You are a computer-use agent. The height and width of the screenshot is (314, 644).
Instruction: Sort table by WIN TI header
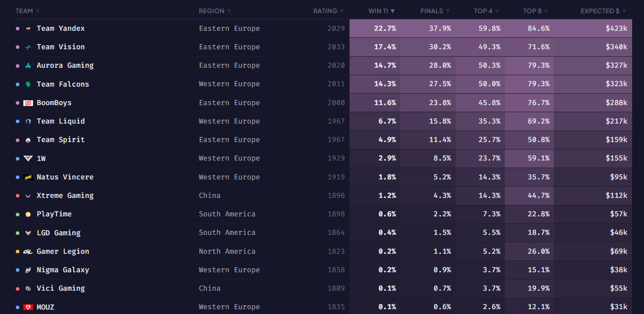click(x=382, y=11)
